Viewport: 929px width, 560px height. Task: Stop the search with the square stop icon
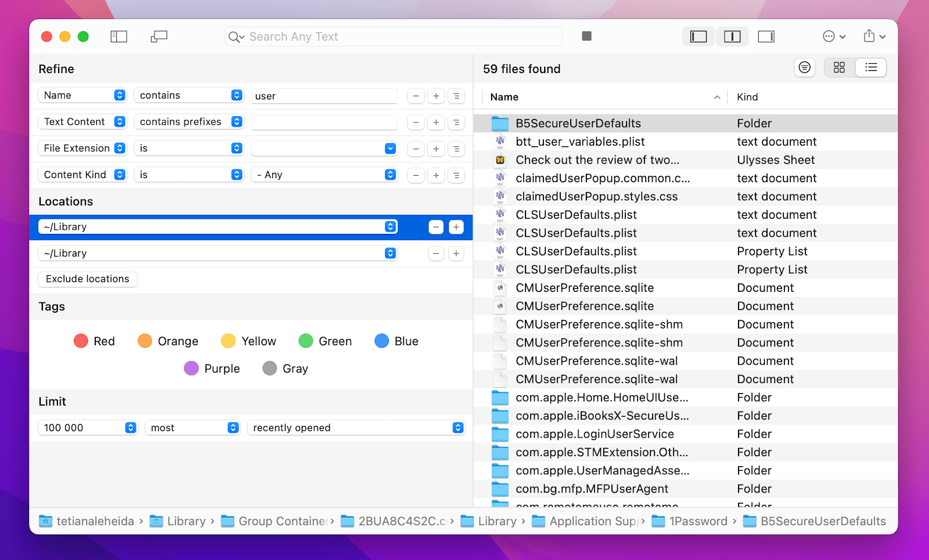[586, 36]
